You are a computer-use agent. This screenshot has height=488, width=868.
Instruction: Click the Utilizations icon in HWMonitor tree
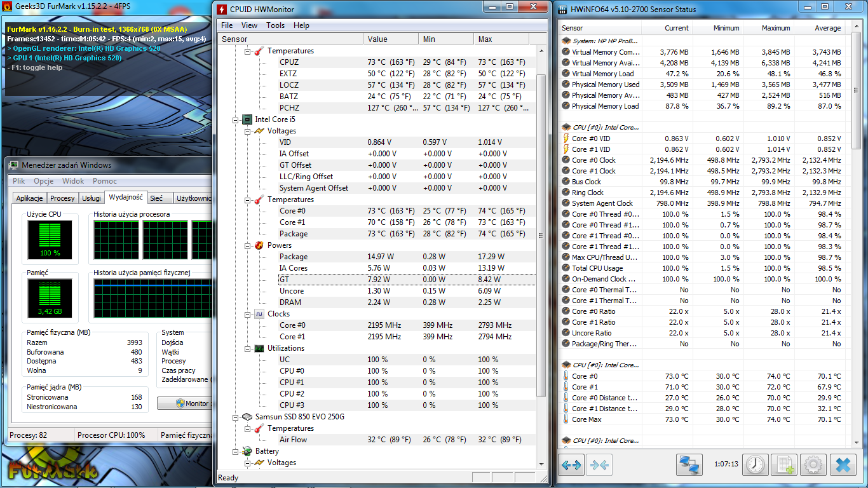(259, 348)
